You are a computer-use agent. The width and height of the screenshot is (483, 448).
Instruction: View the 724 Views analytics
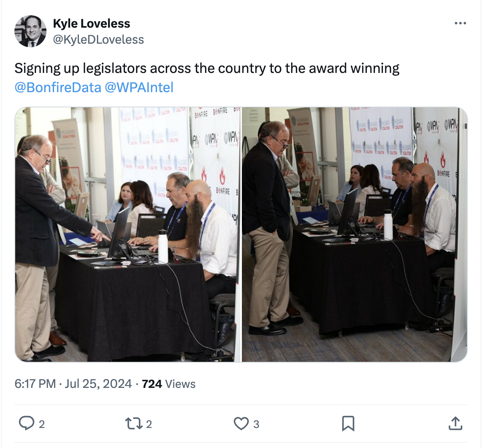pos(169,384)
